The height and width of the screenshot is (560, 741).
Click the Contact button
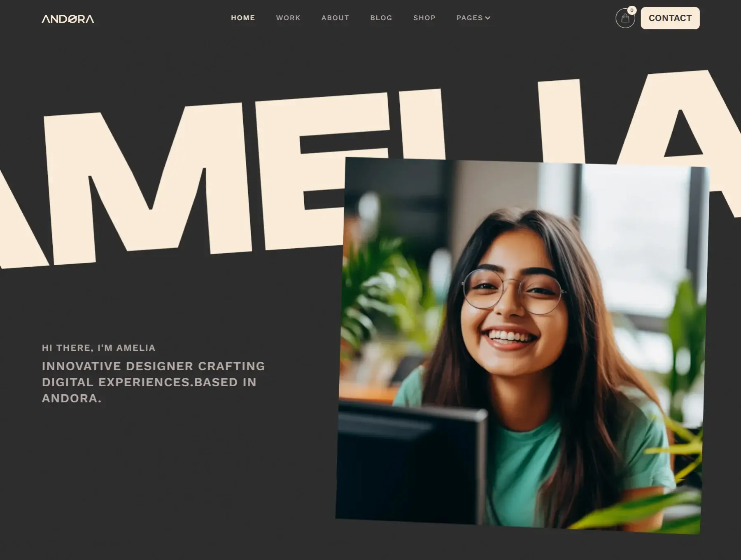tap(670, 18)
